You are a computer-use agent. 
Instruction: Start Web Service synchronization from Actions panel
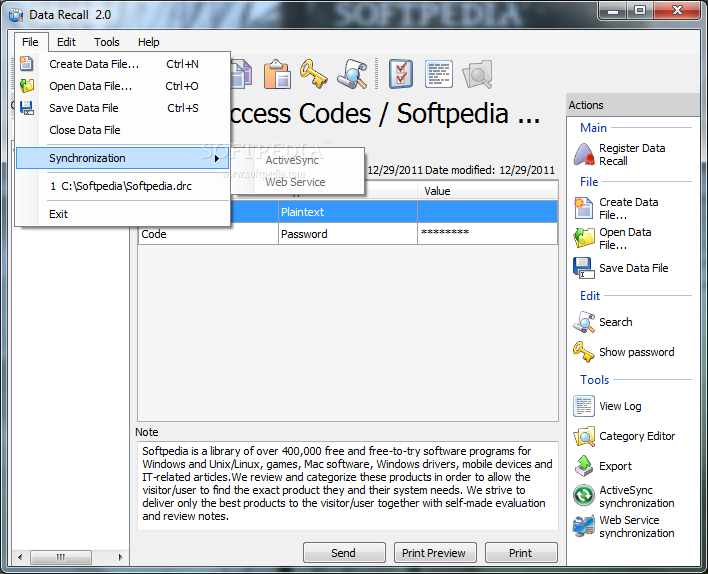(x=624, y=527)
